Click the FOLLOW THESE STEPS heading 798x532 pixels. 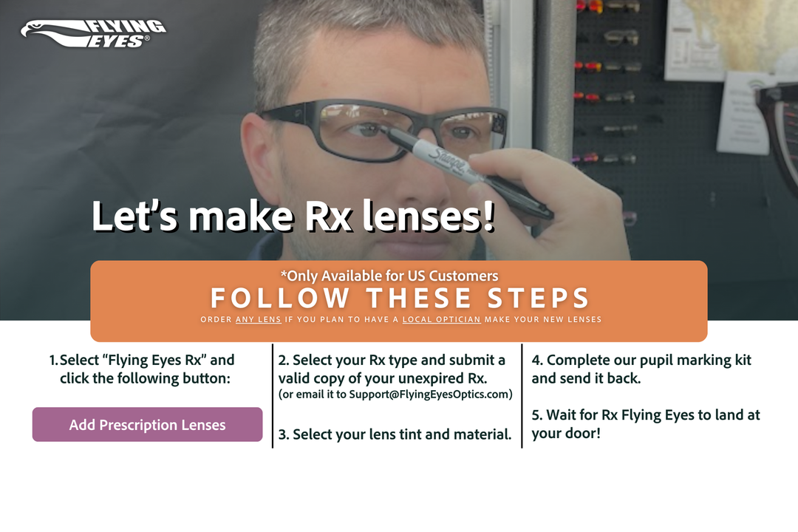click(400, 298)
